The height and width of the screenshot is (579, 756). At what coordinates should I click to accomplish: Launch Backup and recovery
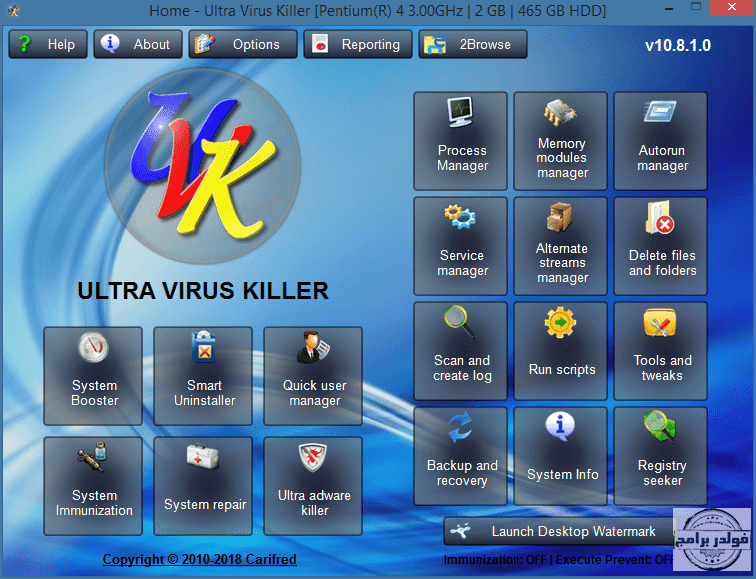click(x=460, y=456)
